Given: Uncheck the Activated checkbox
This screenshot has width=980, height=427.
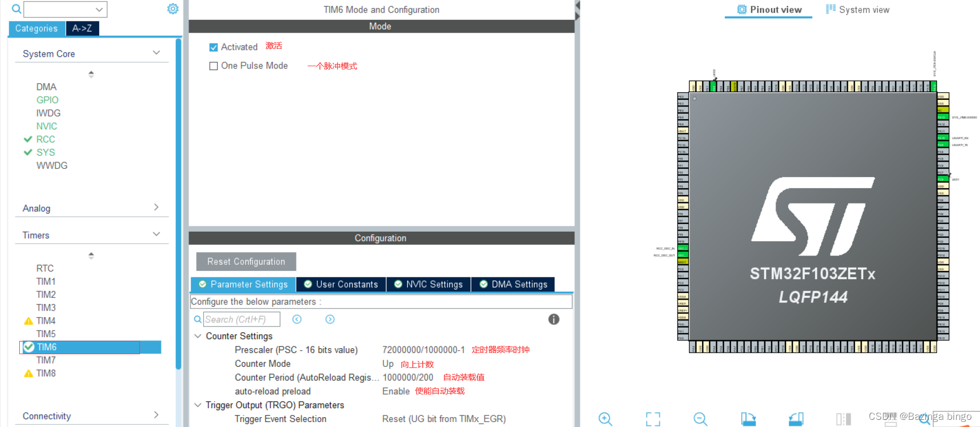Looking at the screenshot, I should [214, 47].
